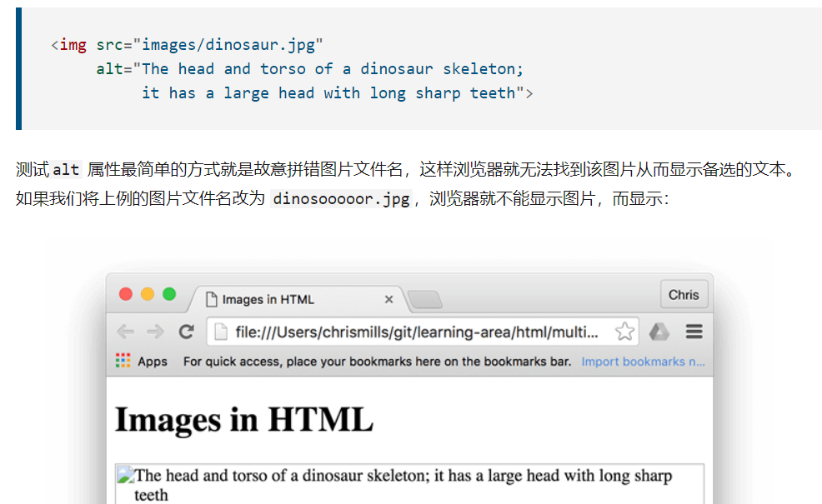The width and height of the screenshot is (822, 504).
Task: Open the Apps grid icon in the bookmarks bar
Action: click(123, 361)
